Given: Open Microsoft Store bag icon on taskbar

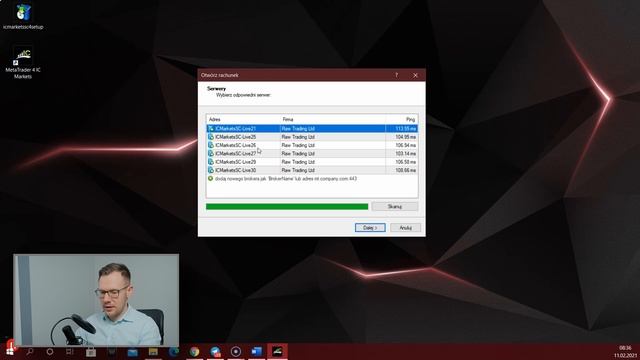Looking at the screenshot, I should (x=91, y=351).
